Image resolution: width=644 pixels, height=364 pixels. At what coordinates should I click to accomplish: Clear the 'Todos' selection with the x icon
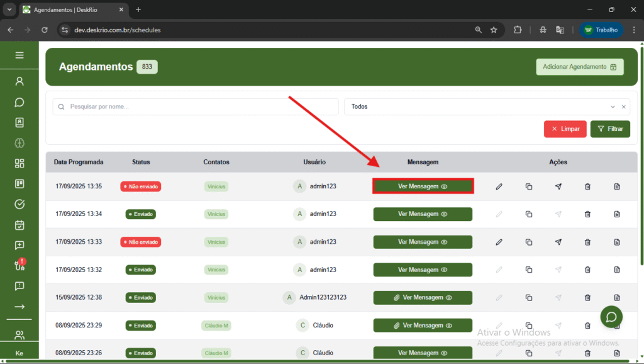pyautogui.click(x=623, y=107)
